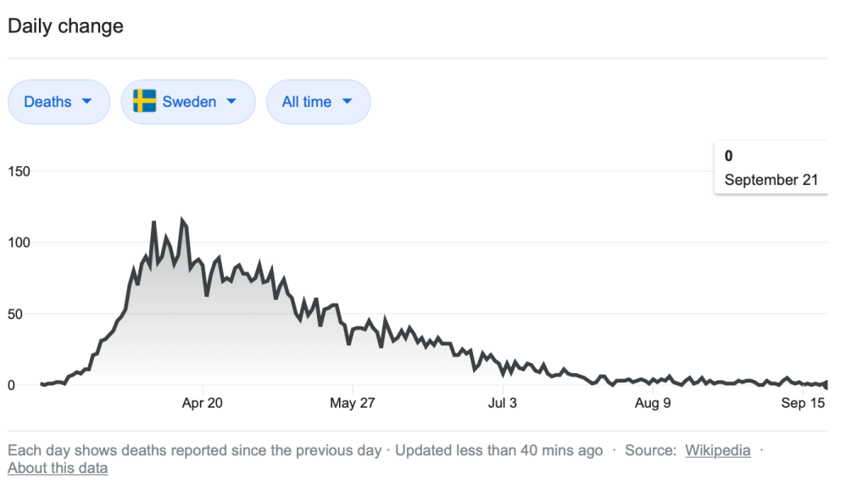Select the May 27 label on the date axis
Image resolution: width=868 pixels, height=502 pixels.
pyautogui.click(x=353, y=403)
